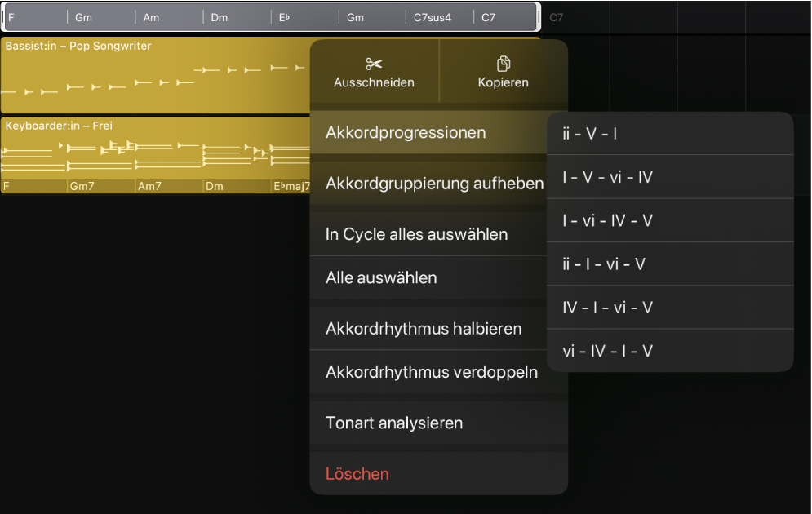812x514 pixels.
Task: Select Akkordrhythmus verdoppeln
Action: [x=431, y=372]
